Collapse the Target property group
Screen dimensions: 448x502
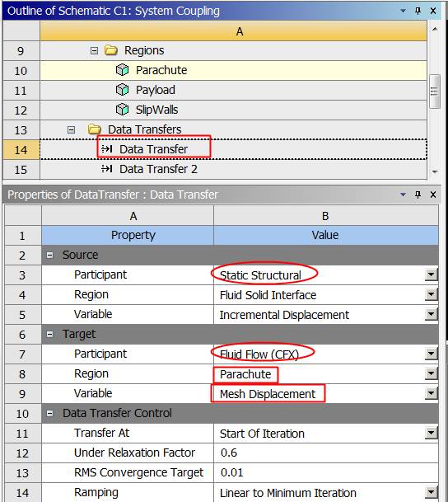50,334
